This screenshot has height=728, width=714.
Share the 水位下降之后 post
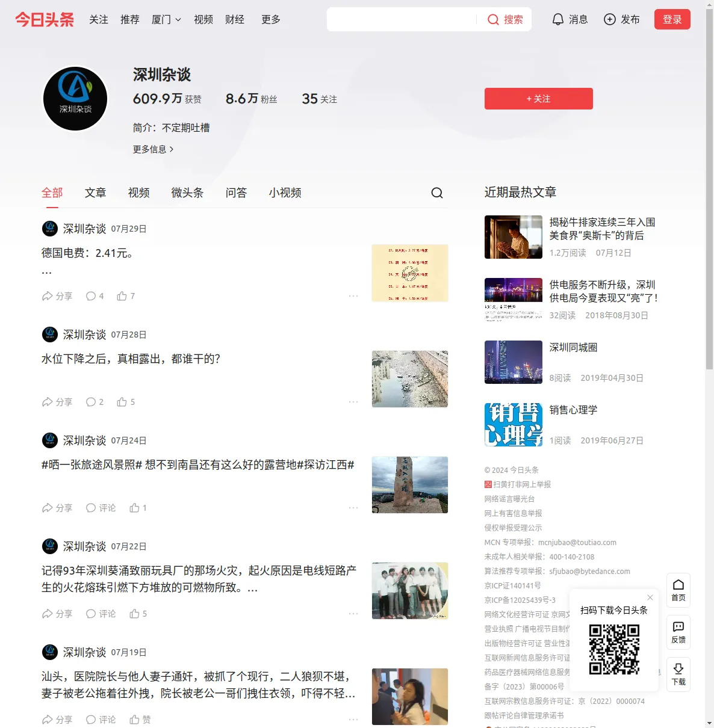(57, 402)
